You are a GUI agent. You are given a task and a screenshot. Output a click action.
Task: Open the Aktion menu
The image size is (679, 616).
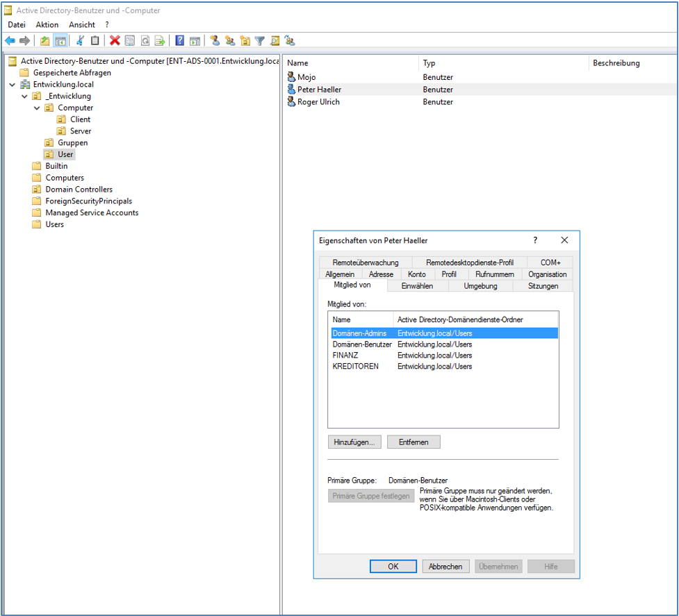47,24
